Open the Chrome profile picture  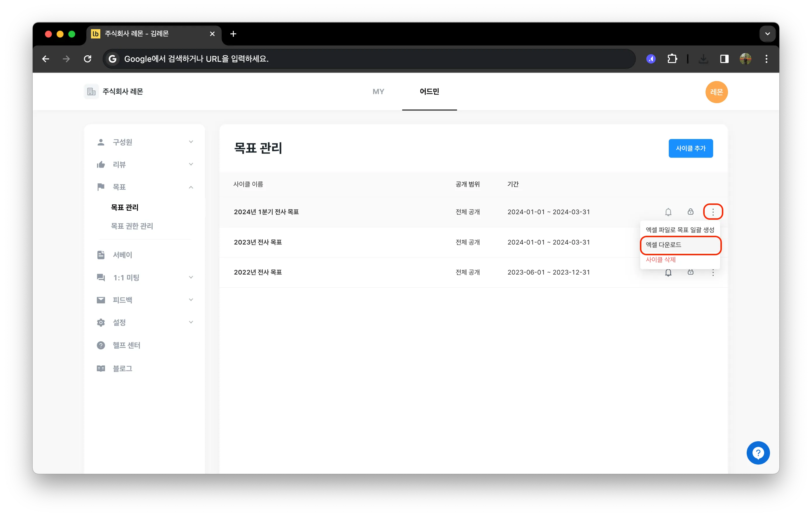click(x=745, y=59)
